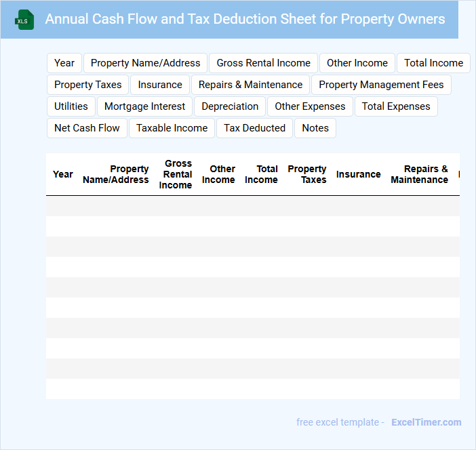Select the Gross Rental Income tag
The image size is (476, 450).
coord(263,63)
